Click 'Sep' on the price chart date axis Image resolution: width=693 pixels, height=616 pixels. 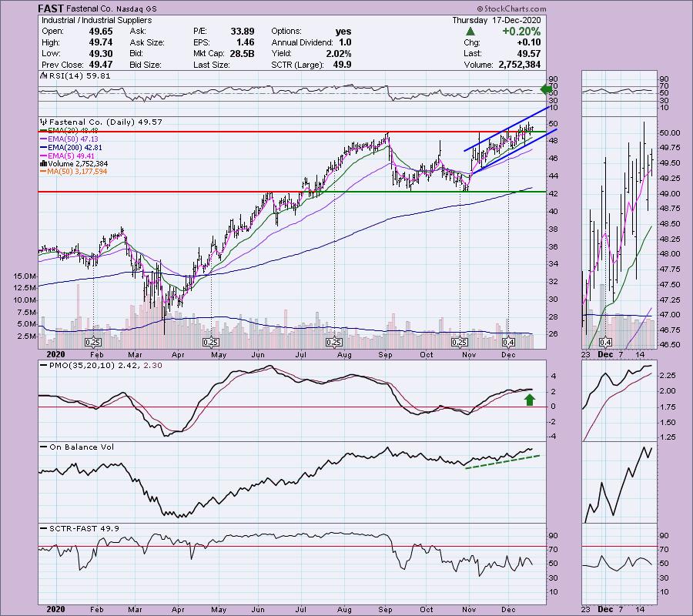[x=386, y=355]
